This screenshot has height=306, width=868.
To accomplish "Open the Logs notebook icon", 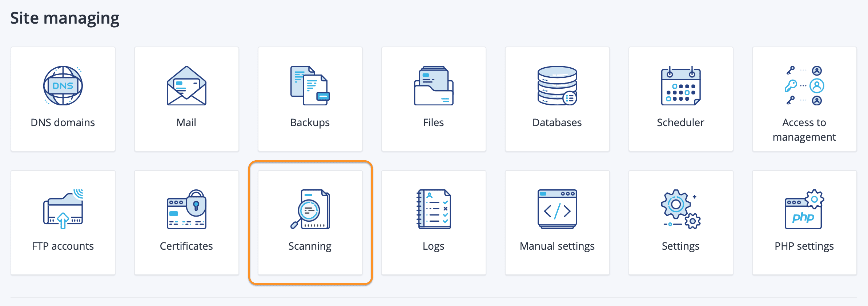I will pos(434,209).
